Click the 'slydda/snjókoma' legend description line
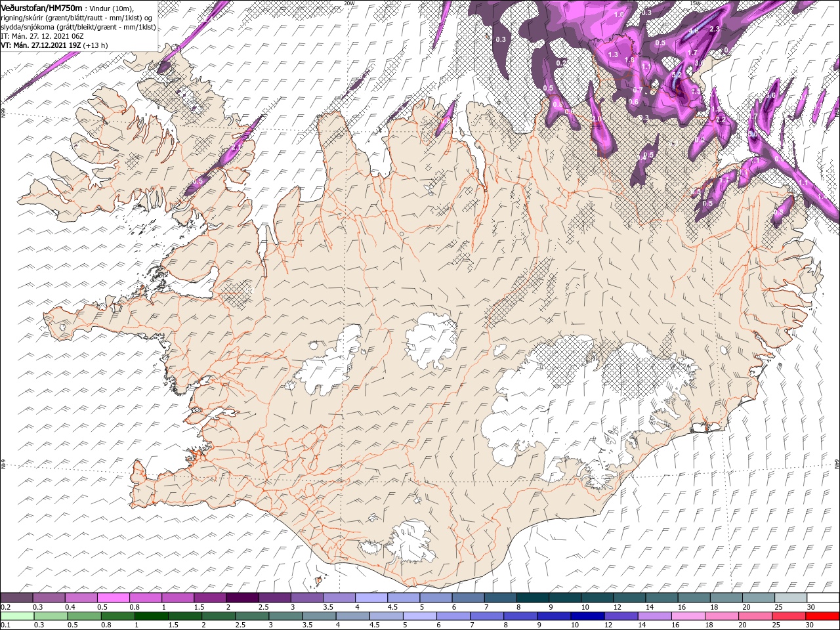The image size is (840, 630). point(78,27)
